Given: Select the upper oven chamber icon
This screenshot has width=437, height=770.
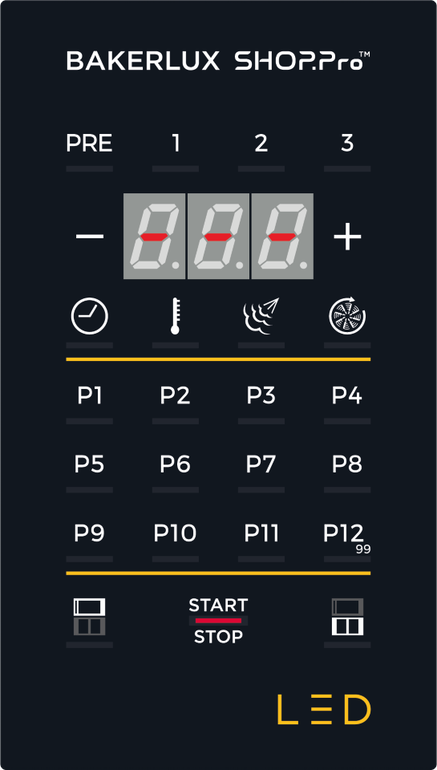Looking at the screenshot, I should pyautogui.click(x=89, y=617).
